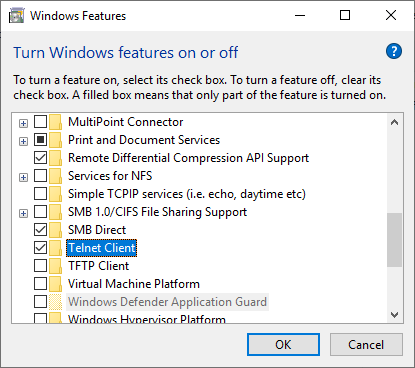Expand the MultiPoint Connector tree node
The image size is (415, 368).
(x=23, y=124)
